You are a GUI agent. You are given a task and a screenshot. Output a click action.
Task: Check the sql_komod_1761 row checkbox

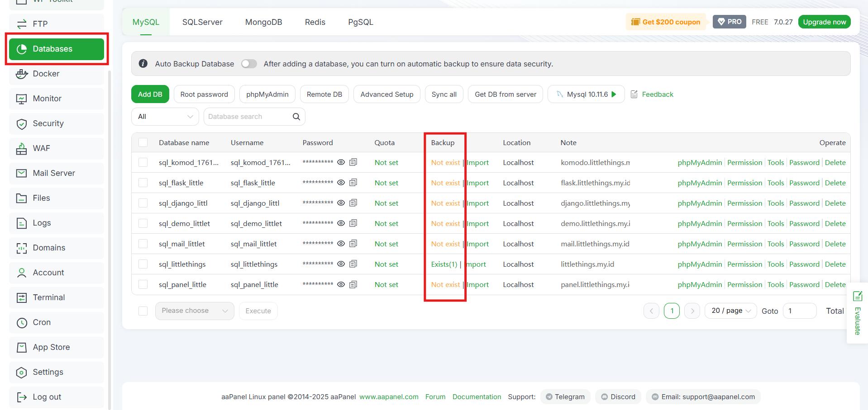[x=143, y=162]
